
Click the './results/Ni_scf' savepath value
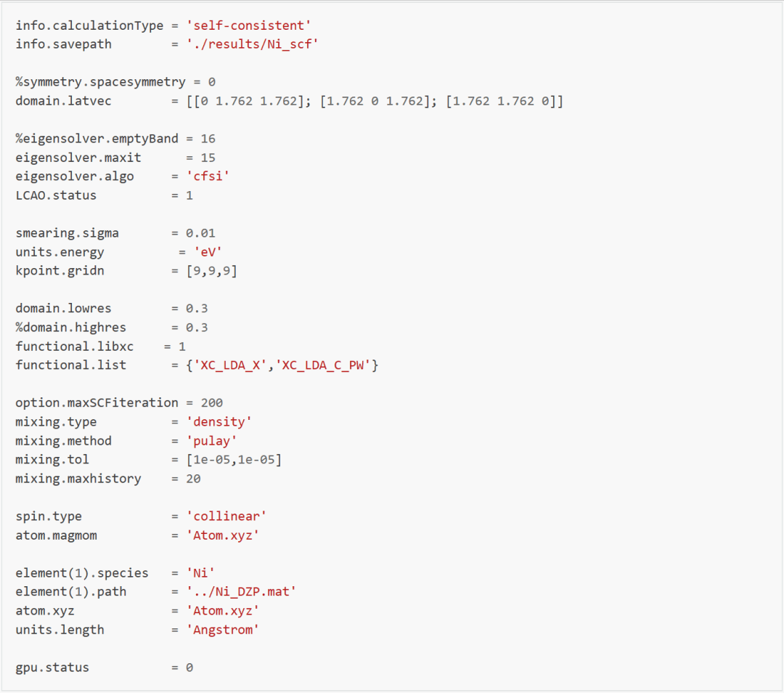[252, 44]
